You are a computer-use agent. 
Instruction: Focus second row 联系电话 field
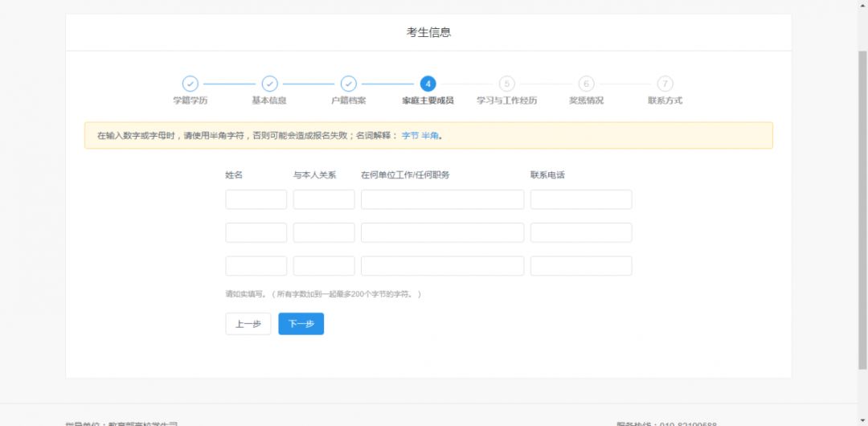581,232
